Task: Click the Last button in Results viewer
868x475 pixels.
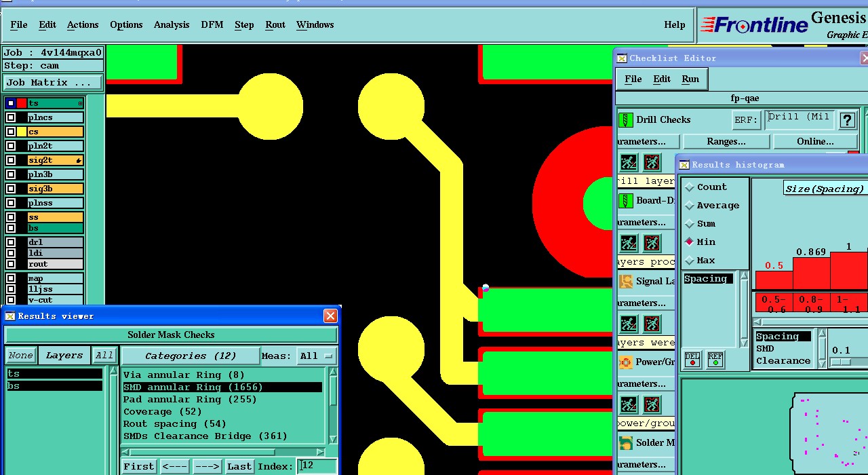Action: (239, 467)
